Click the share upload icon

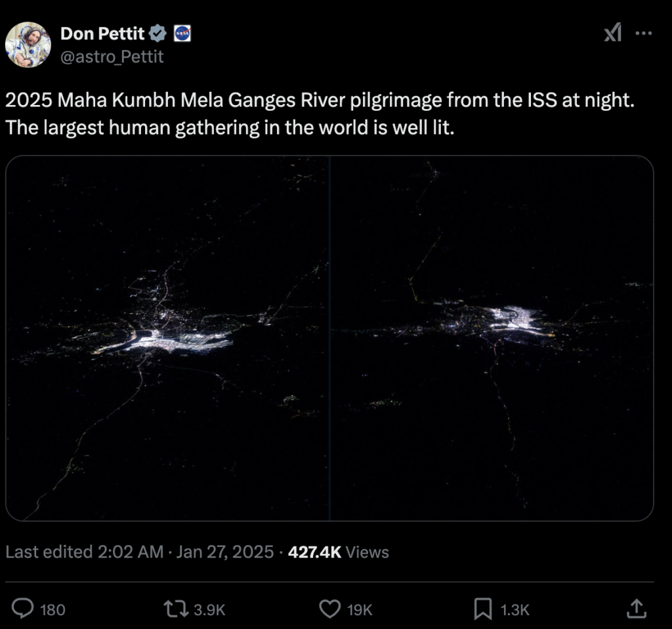pyautogui.click(x=635, y=609)
